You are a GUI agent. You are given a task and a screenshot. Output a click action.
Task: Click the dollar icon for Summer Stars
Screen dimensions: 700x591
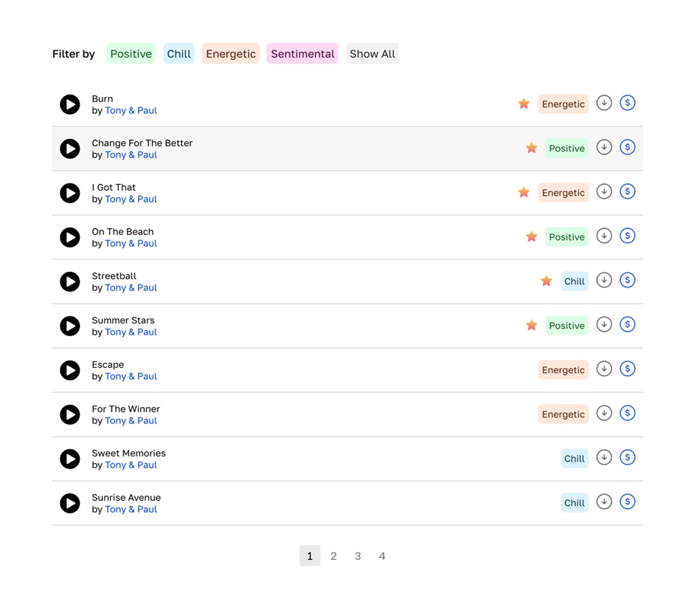click(628, 324)
